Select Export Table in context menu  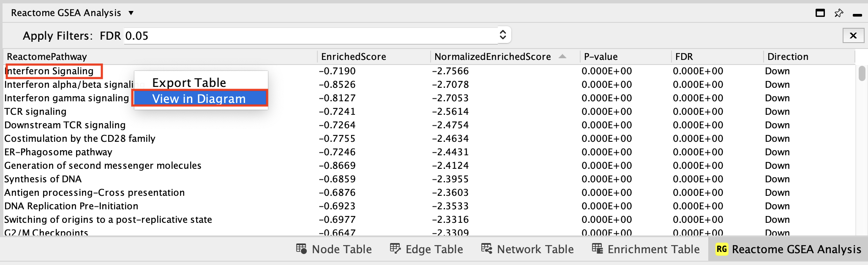click(189, 83)
